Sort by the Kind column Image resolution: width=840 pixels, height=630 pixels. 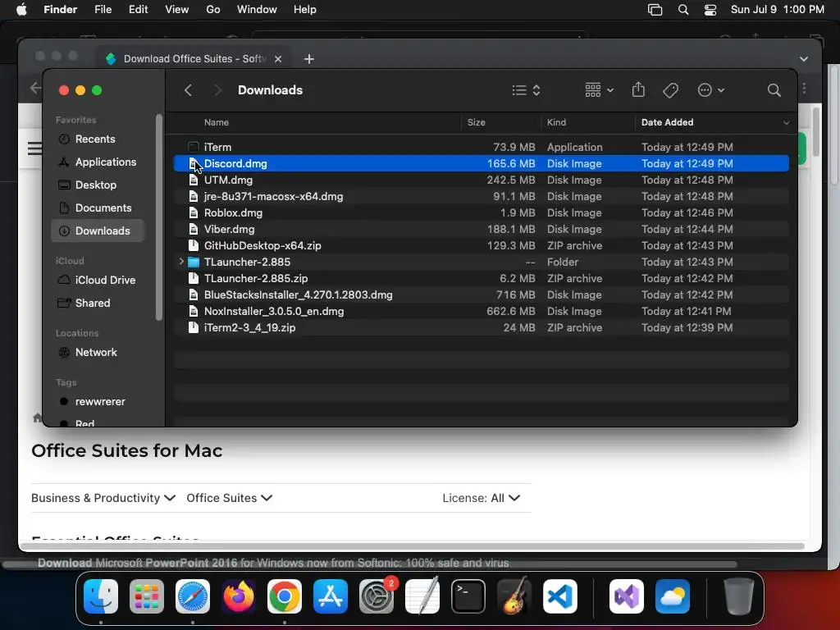(556, 122)
